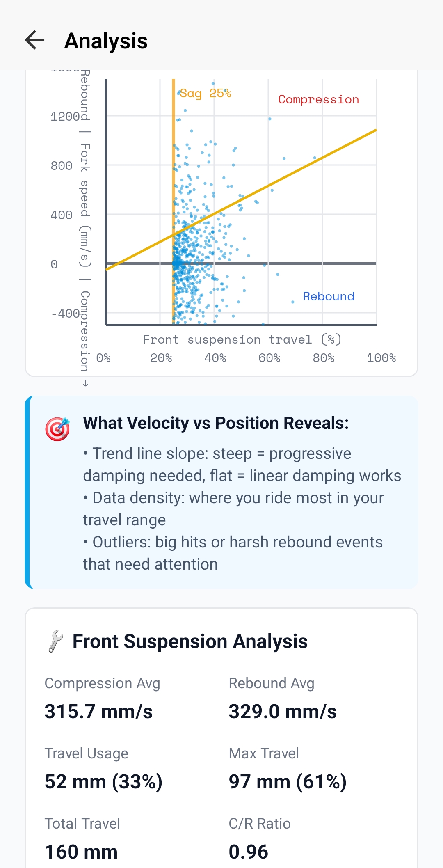Viewport: 443px width, 868px height.
Task: Click the 100% tick label on the x-axis
Action: click(x=381, y=357)
